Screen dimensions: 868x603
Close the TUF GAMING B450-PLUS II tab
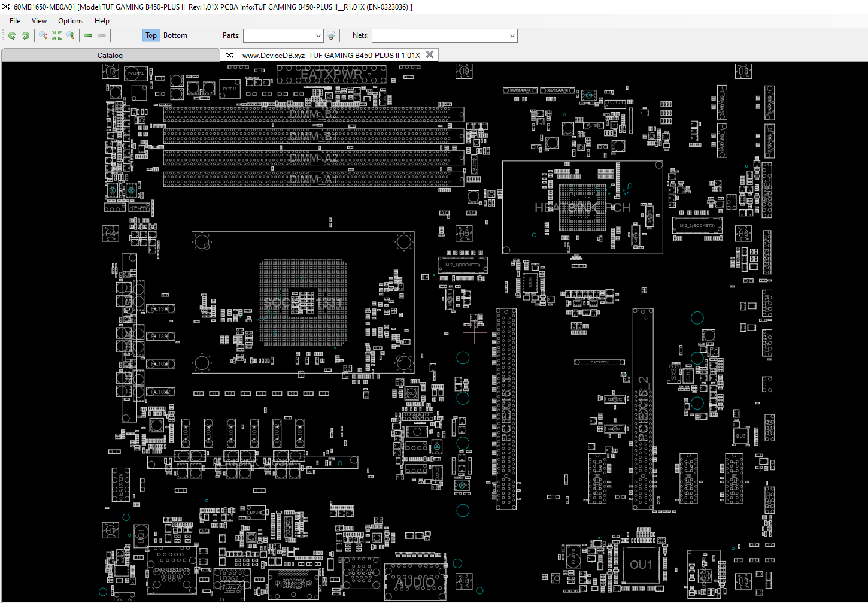pos(430,54)
